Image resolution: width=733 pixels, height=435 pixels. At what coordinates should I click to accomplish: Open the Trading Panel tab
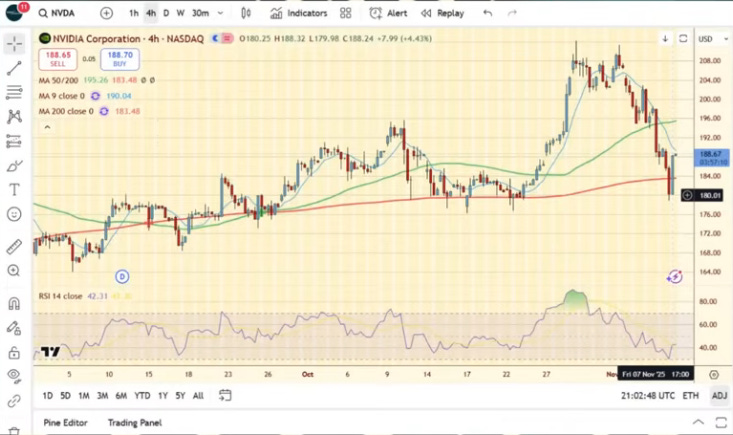click(135, 422)
